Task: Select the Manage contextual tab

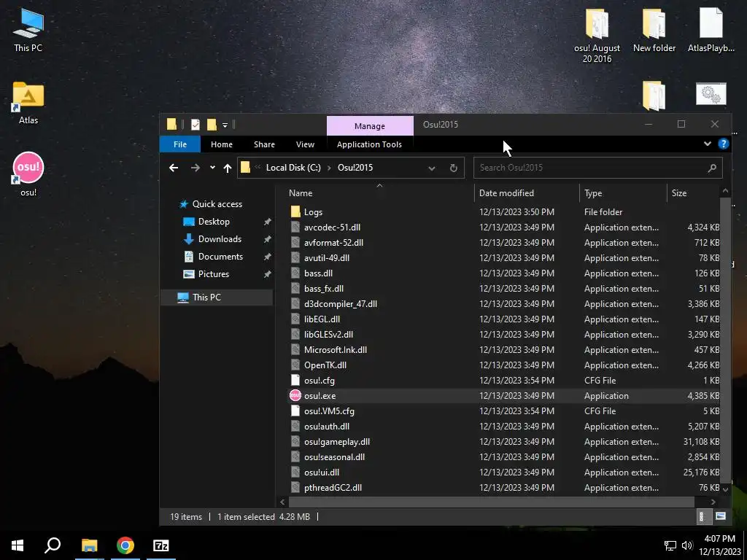Action: 370,125
